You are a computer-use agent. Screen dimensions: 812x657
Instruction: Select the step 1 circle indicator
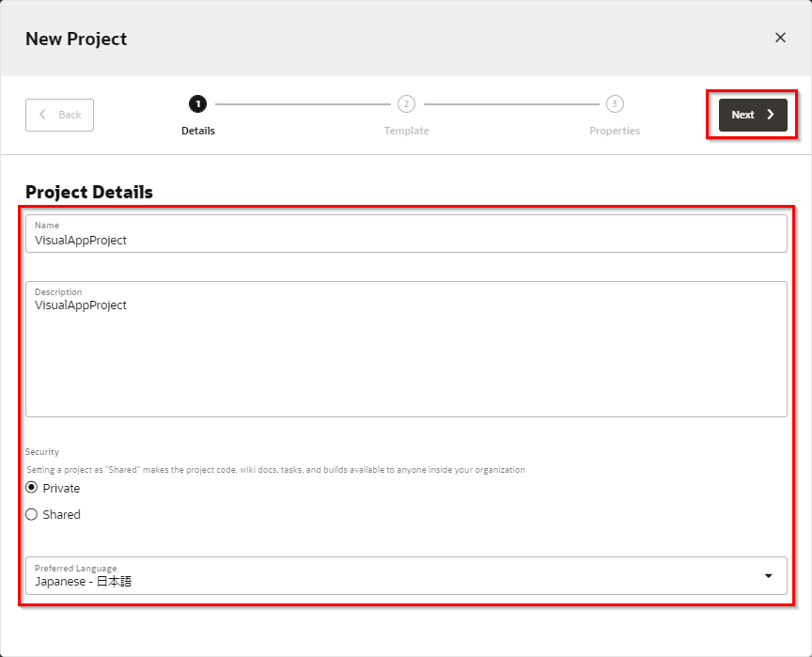click(197, 103)
